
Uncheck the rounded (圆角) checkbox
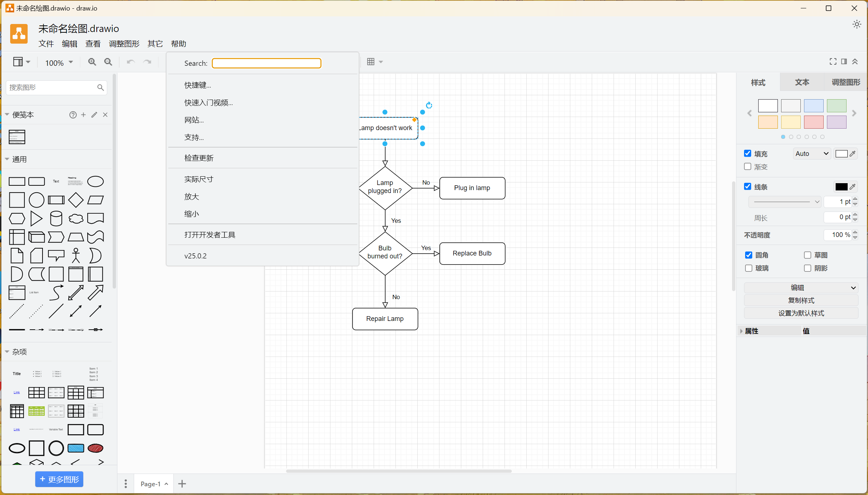coord(748,255)
